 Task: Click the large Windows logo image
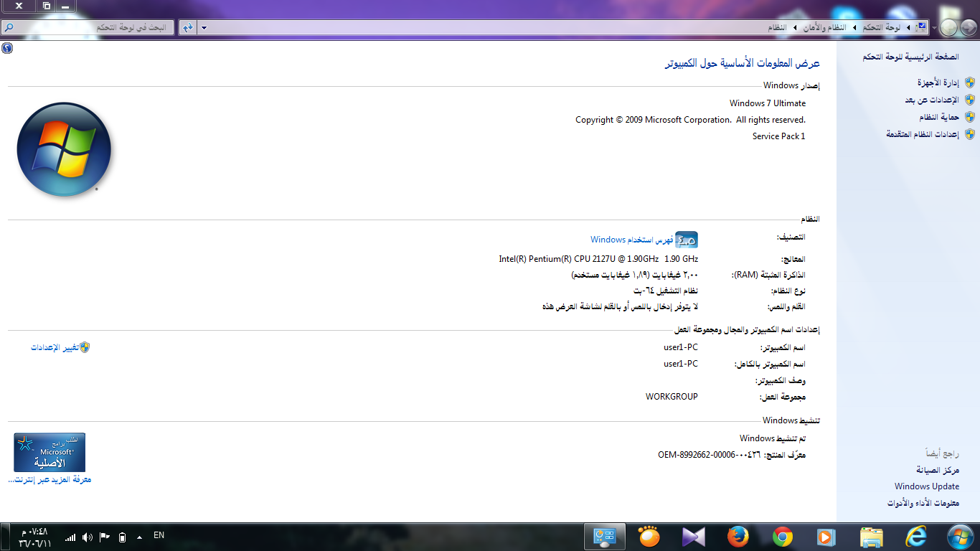click(64, 149)
